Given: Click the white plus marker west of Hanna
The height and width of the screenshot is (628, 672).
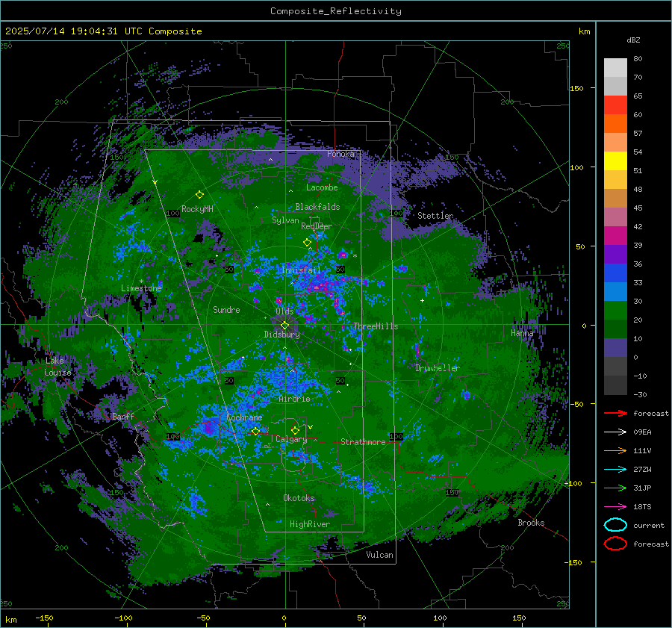Looking at the screenshot, I should pos(422,300).
